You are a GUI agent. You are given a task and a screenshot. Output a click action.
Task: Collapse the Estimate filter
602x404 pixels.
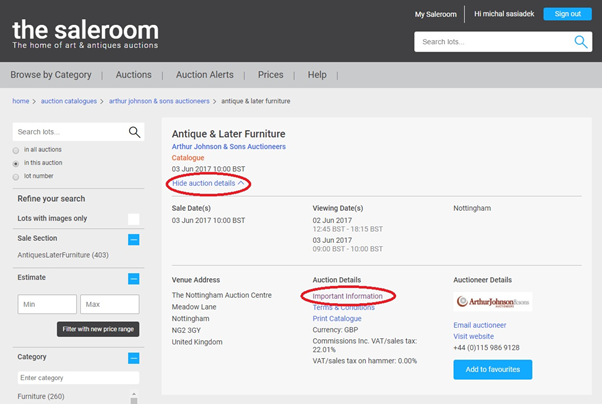pyautogui.click(x=134, y=279)
